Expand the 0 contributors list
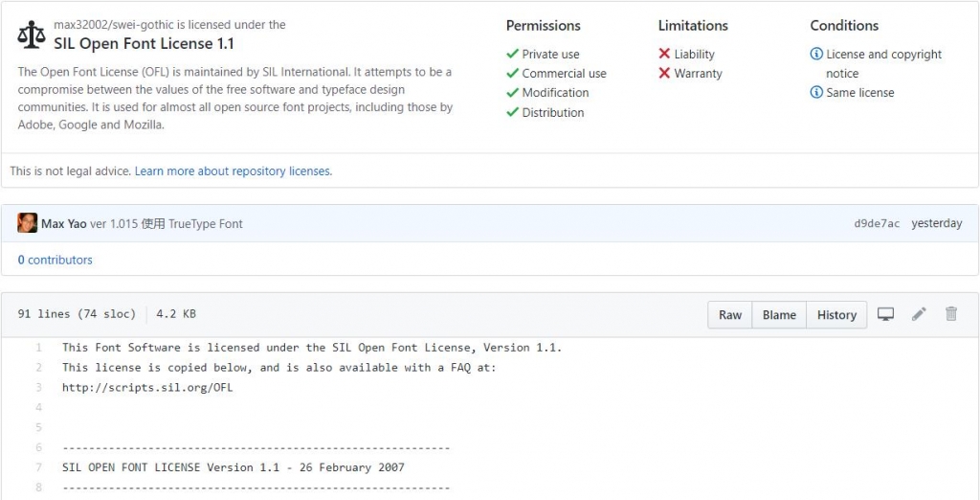 click(x=56, y=260)
